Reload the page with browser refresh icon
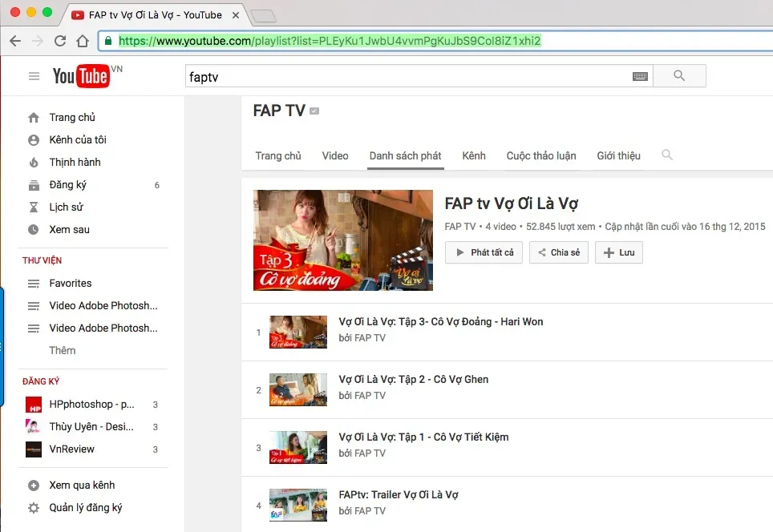This screenshot has width=773, height=532. click(60, 41)
